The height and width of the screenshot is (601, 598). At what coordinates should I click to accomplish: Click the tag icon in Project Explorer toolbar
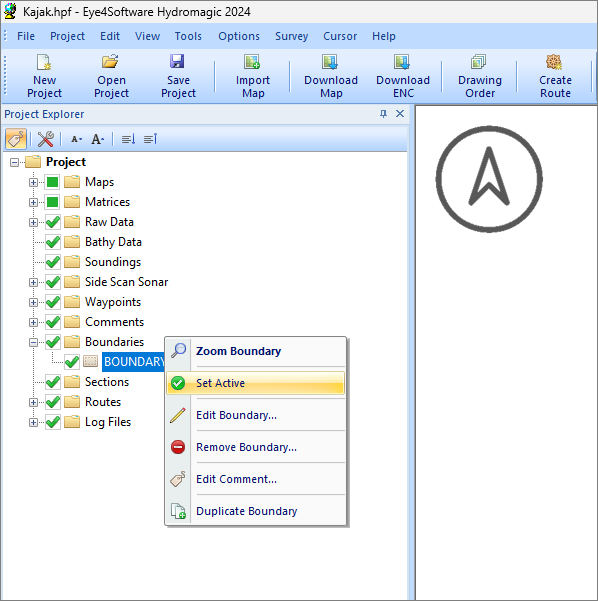click(x=16, y=139)
